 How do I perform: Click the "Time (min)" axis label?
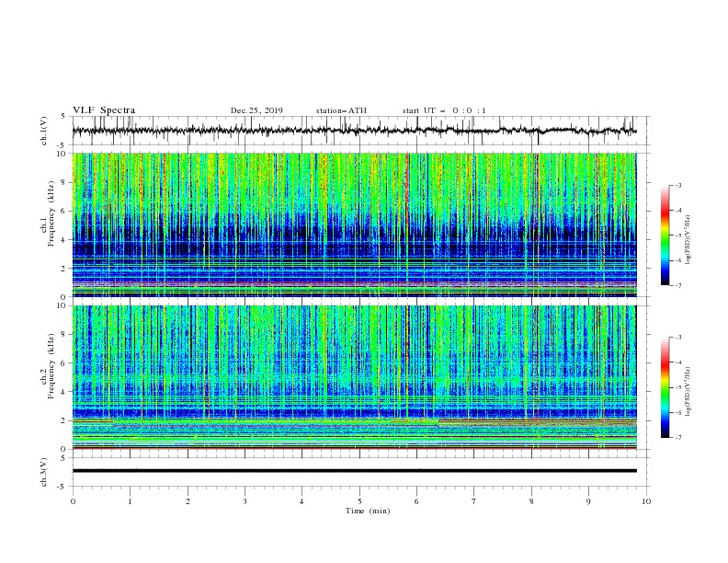[x=368, y=511]
